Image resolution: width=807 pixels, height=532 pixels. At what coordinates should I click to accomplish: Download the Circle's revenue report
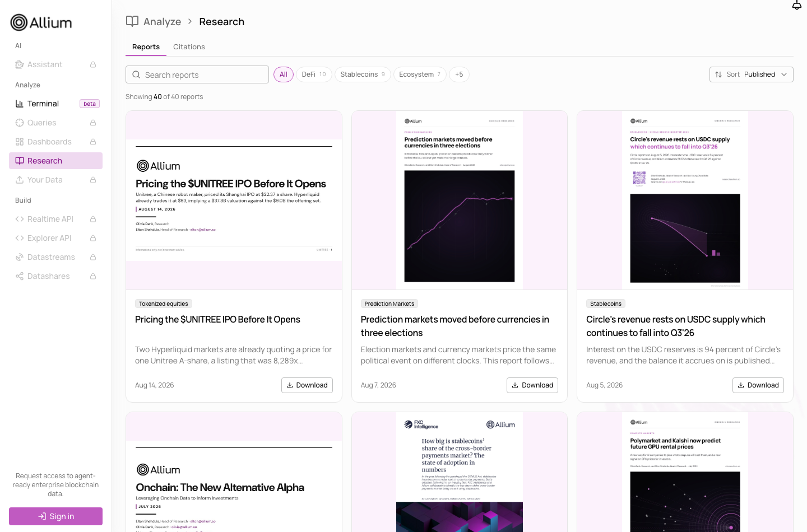(758, 385)
